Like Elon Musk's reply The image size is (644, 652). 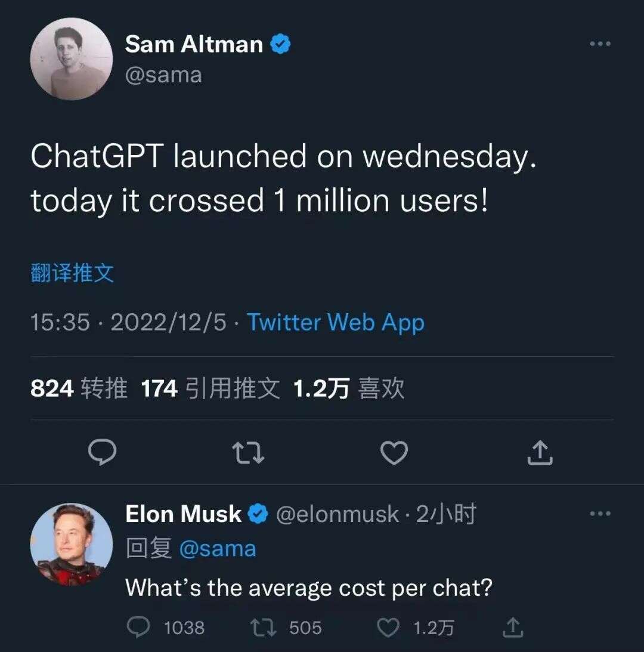click(389, 627)
